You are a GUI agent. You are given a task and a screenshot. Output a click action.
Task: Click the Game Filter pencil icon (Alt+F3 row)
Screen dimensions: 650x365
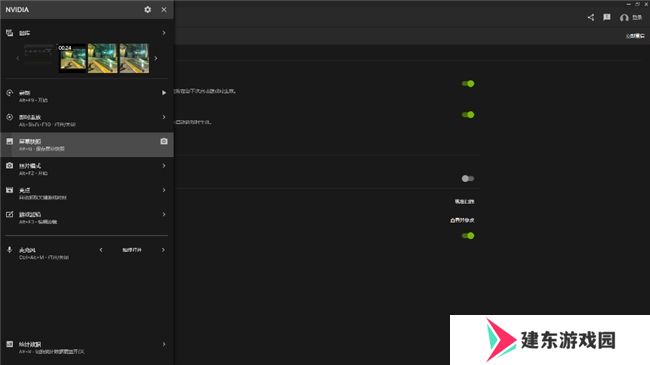[10, 214]
